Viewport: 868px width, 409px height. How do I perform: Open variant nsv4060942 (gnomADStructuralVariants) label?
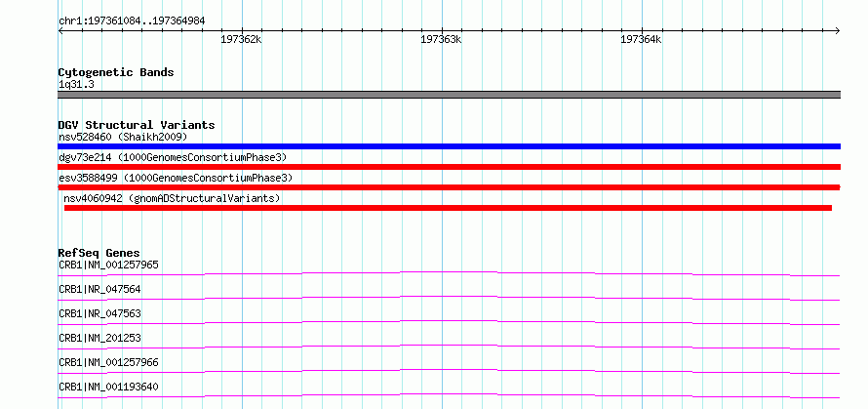[172, 198]
